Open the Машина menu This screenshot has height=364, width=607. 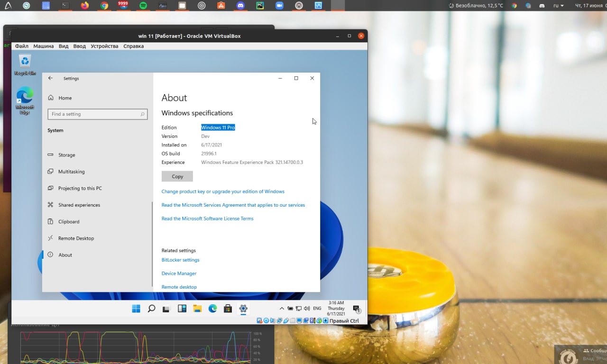[43, 46]
